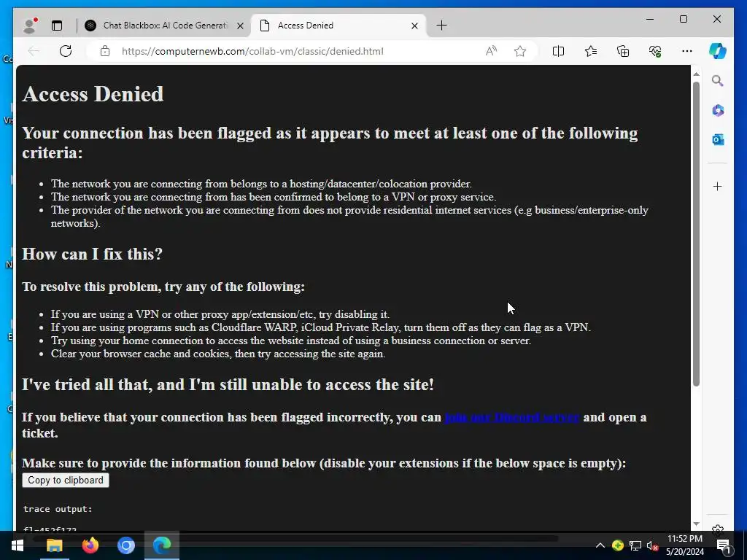Open the Favorites list

591,51
